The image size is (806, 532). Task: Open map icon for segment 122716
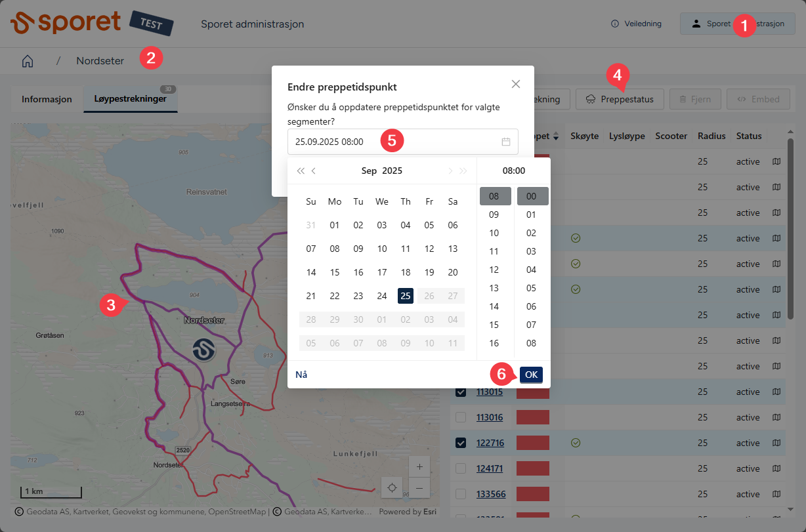[776, 443]
